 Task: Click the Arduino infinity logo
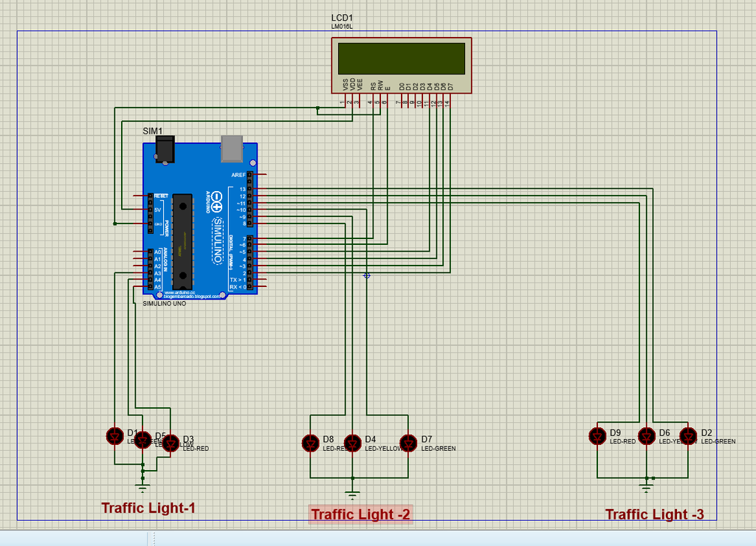click(x=216, y=202)
